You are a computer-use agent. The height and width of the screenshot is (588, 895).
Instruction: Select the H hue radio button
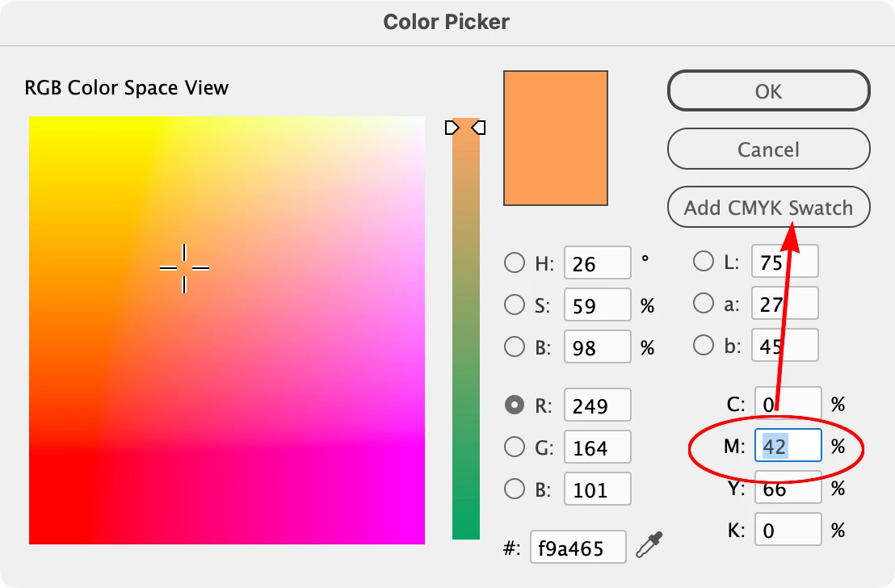514,262
